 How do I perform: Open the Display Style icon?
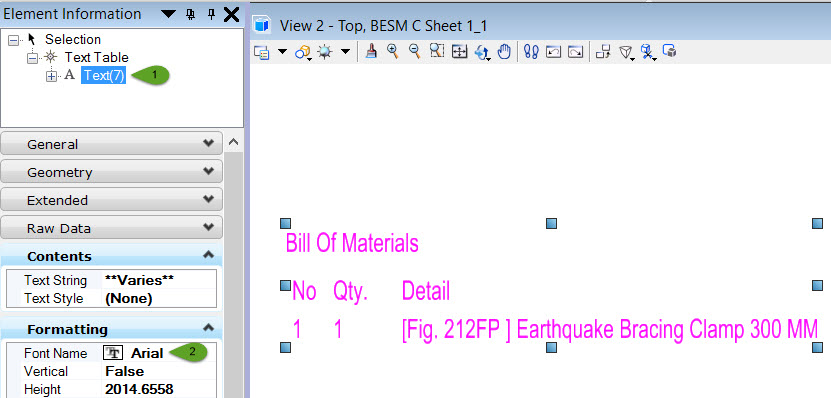(x=303, y=52)
